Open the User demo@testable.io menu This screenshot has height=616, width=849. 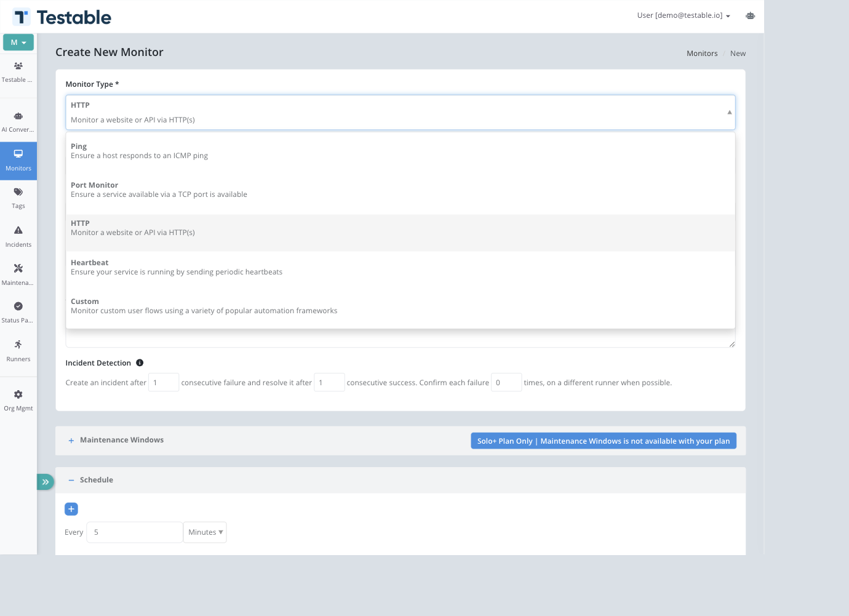[684, 15]
